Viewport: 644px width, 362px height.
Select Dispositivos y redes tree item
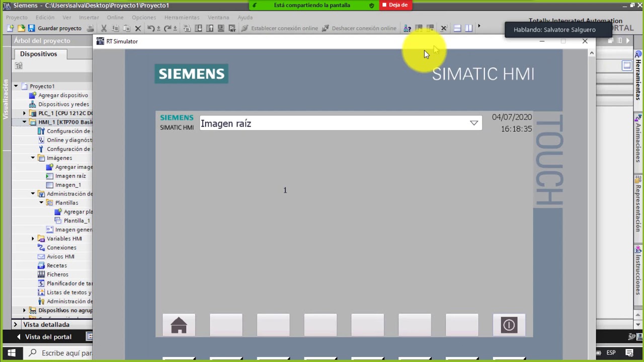point(59,104)
